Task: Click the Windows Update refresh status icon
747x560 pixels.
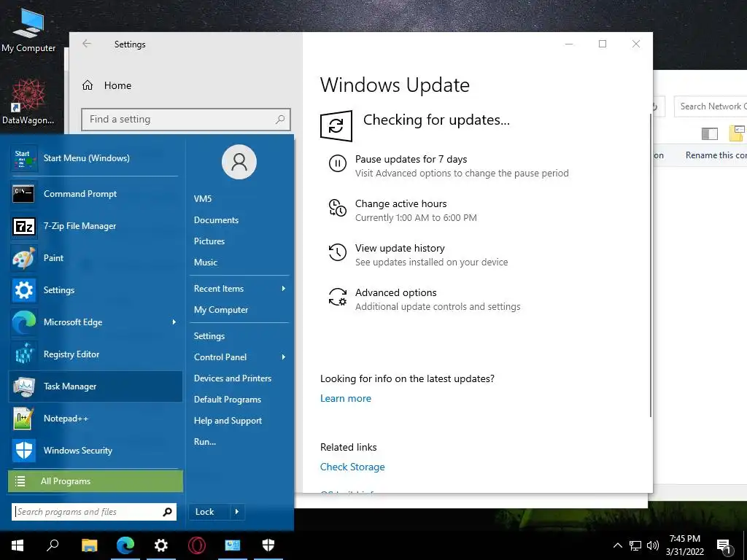Action: coord(336,126)
